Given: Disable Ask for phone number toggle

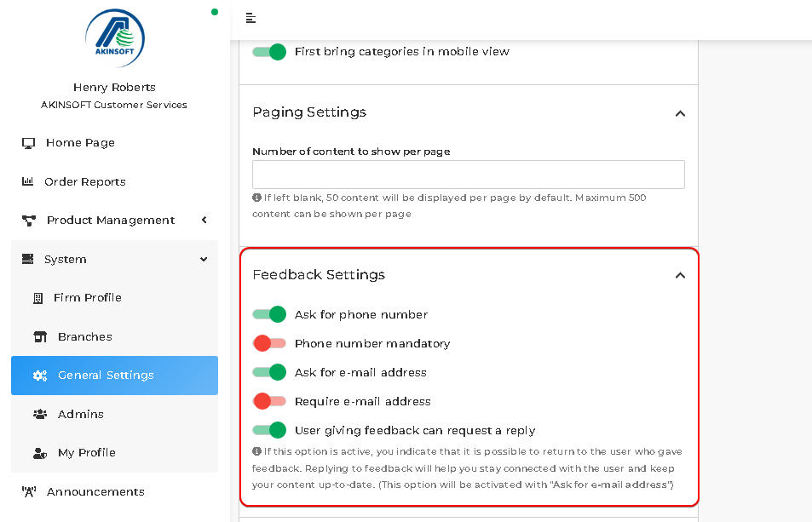Looking at the screenshot, I should [269, 314].
